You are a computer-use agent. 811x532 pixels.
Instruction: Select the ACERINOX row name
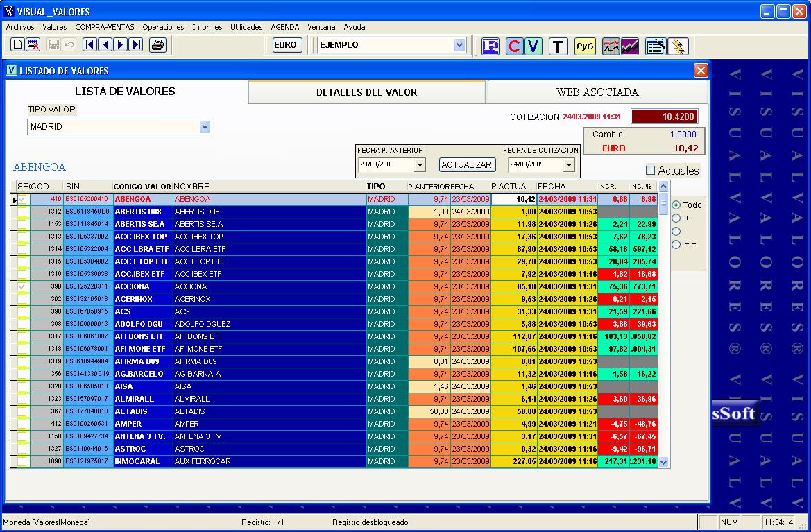click(269, 299)
